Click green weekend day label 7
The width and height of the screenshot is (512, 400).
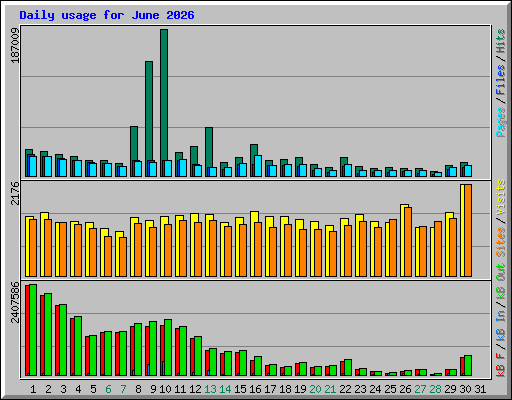123,389
